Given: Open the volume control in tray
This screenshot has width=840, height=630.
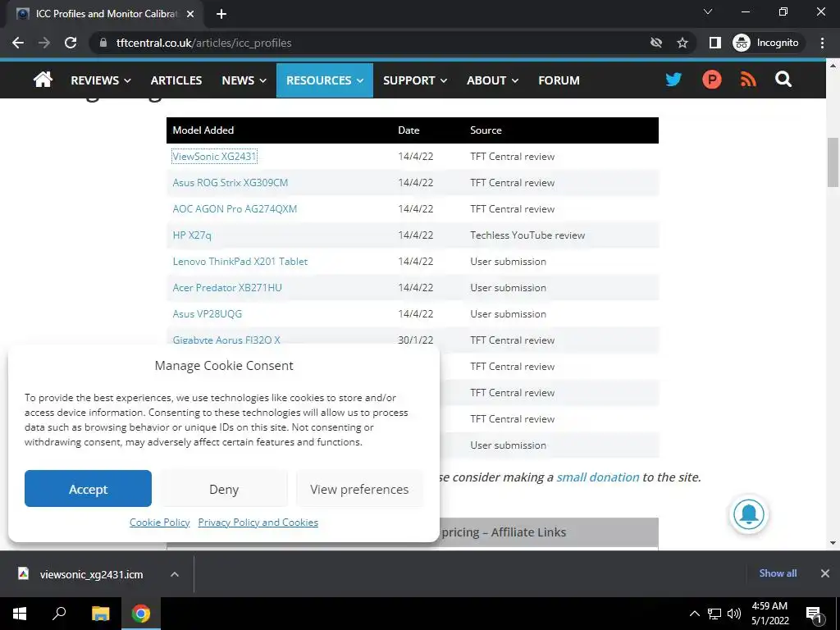Looking at the screenshot, I should pyautogui.click(x=734, y=614).
